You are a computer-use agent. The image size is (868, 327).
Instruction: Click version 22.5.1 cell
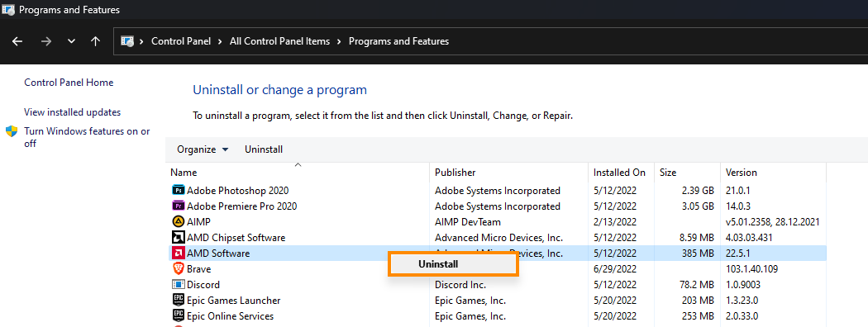[x=738, y=254]
